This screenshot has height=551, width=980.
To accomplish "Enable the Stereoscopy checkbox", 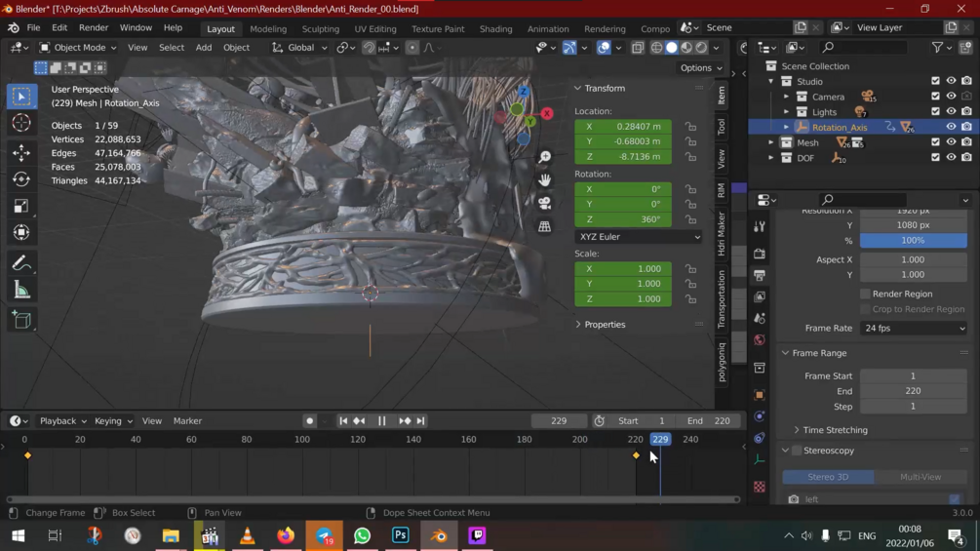I will coord(797,451).
